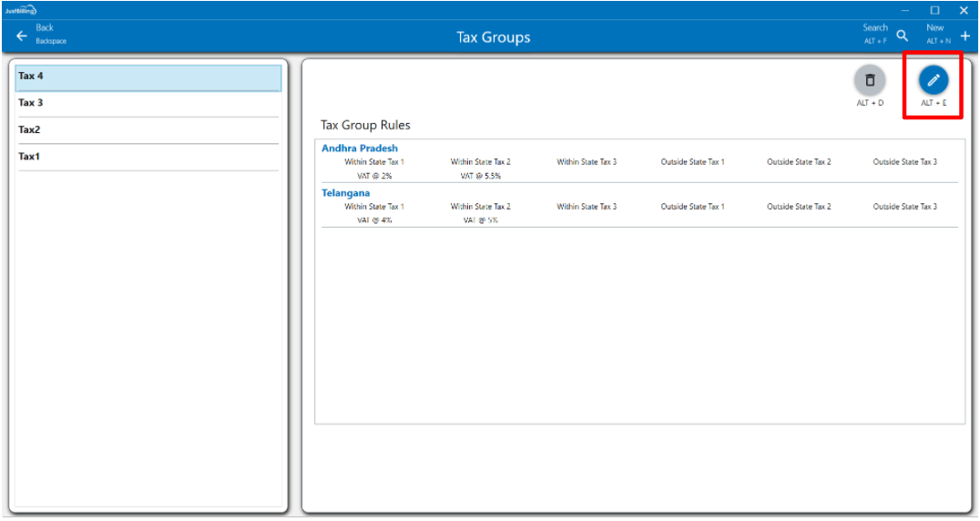Image resolution: width=980 pixels, height=521 pixels.
Task: Click the Back label text
Action: [x=45, y=28]
